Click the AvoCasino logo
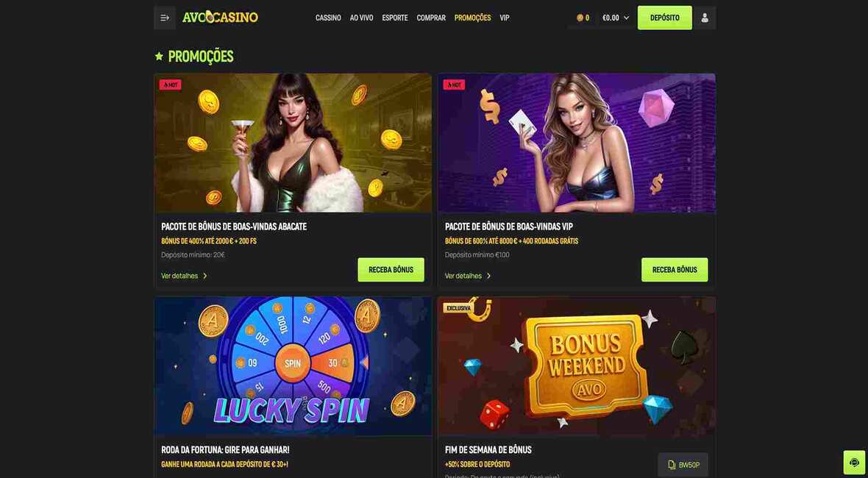Image resolution: width=868 pixels, height=478 pixels. [221, 18]
